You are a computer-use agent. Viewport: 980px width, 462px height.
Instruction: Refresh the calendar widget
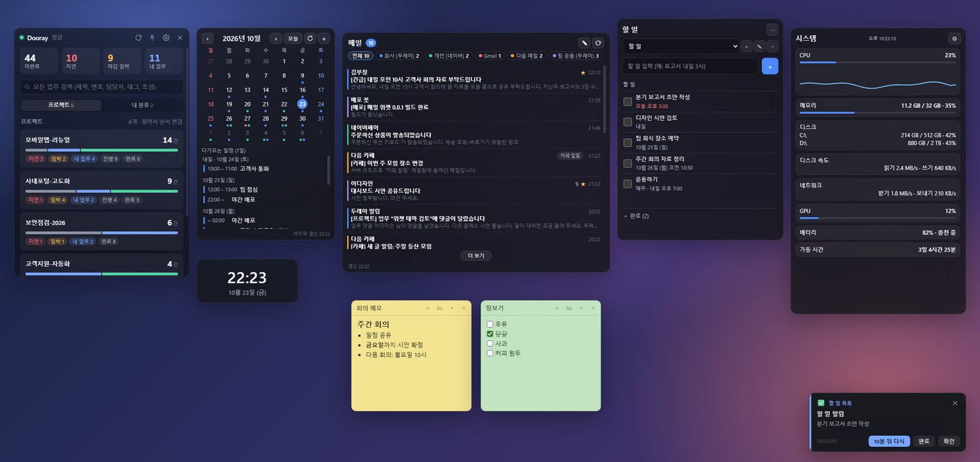pyautogui.click(x=310, y=39)
